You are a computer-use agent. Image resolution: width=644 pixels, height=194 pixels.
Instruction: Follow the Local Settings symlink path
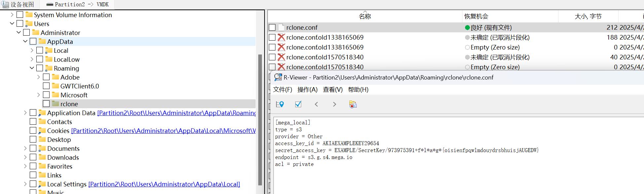coord(164,184)
